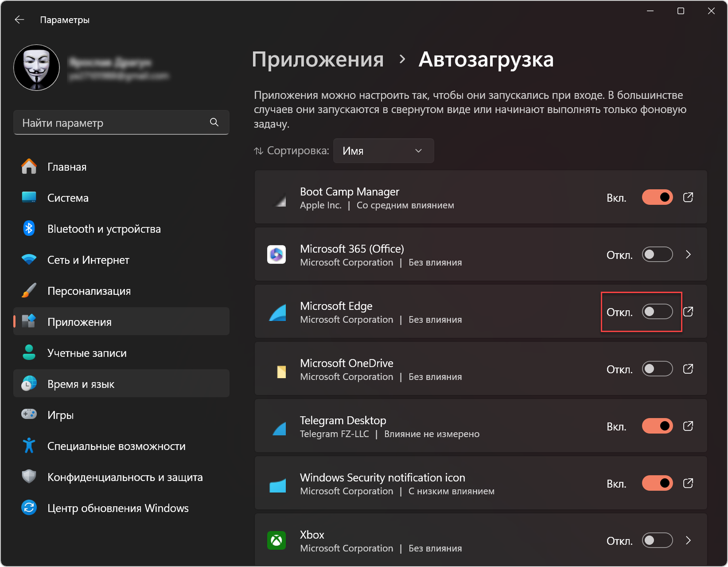Open Специальные возможности section

(121, 445)
